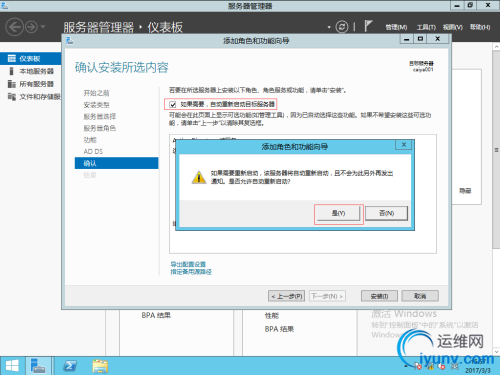Go to wizard step AD DS
The height and width of the screenshot is (375, 500).
pos(93,152)
